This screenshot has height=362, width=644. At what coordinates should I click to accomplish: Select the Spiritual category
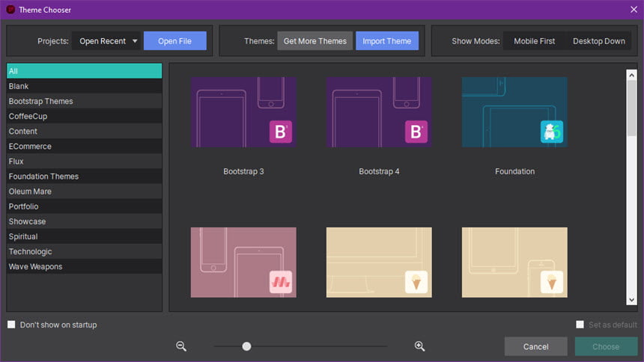click(84, 237)
